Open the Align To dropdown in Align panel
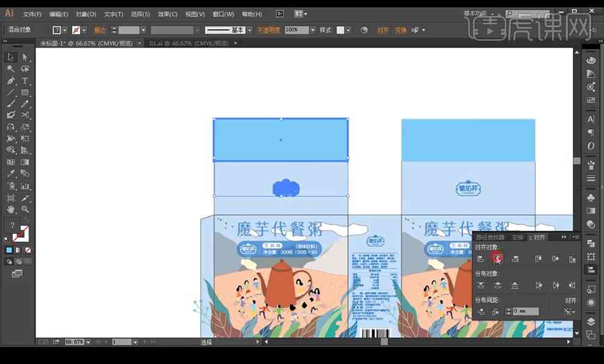The width and height of the screenshot is (604, 364). pyautogui.click(x=570, y=312)
